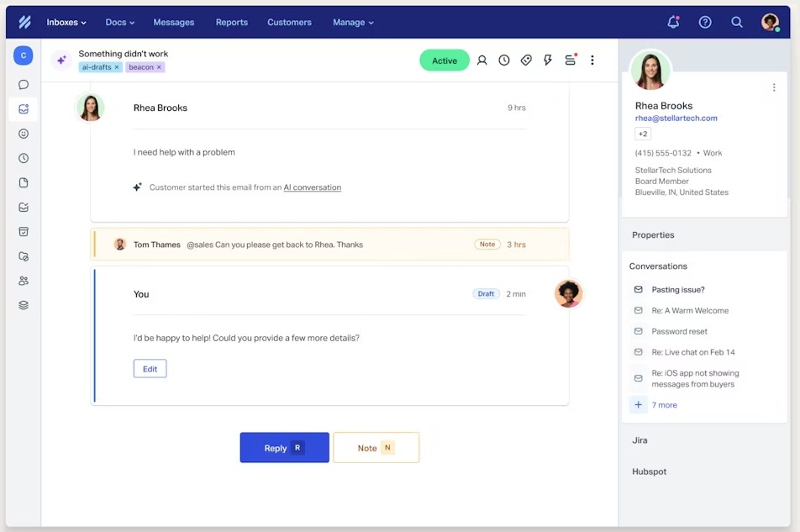Open the Inboxes dropdown menu
Screen dimensions: 800x532
tap(67, 23)
